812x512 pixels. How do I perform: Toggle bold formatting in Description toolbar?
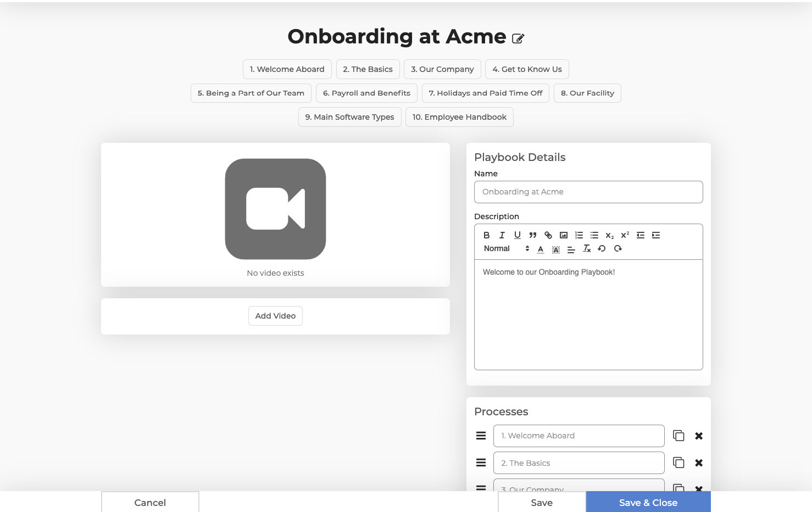pyautogui.click(x=486, y=235)
